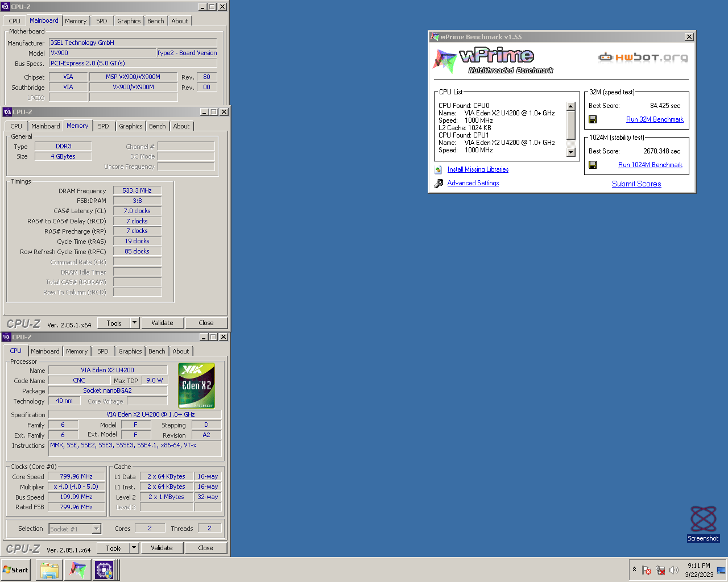Switch to Bench tab in CPU window
The width and height of the screenshot is (728, 582).
157,351
